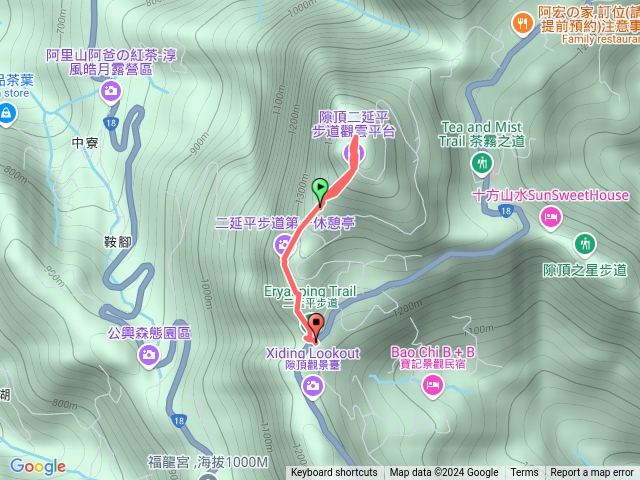The height and width of the screenshot is (480, 640).
Task: Open the Tea and Mist Trail hiking pin
Action: 482,164
